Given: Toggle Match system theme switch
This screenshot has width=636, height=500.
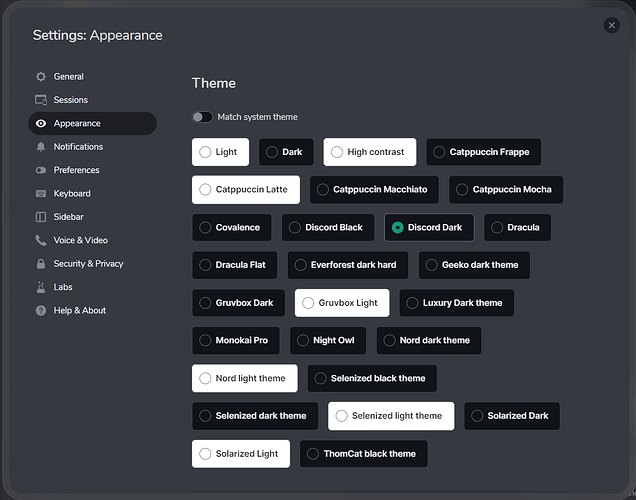Looking at the screenshot, I should tap(202, 117).
